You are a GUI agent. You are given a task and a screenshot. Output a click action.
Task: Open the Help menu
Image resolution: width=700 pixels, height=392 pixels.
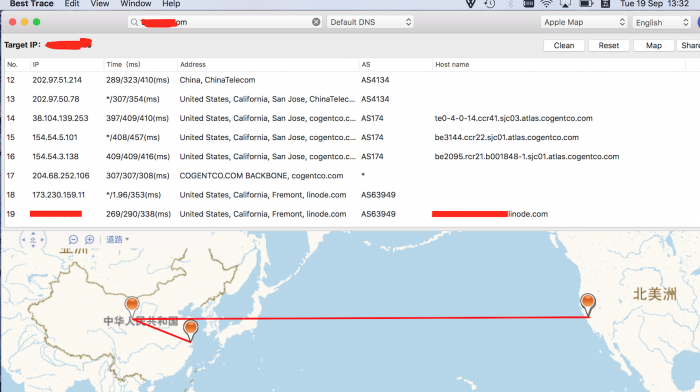click(x=171, y=4)
